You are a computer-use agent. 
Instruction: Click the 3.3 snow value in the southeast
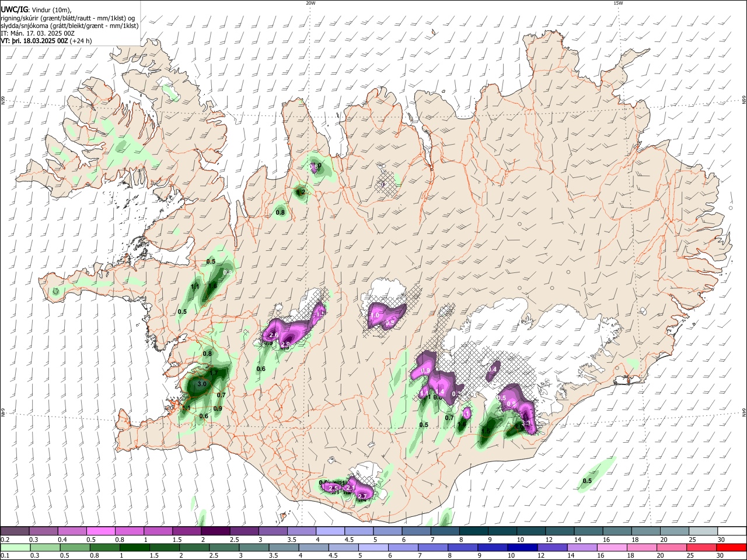(526, 424)
